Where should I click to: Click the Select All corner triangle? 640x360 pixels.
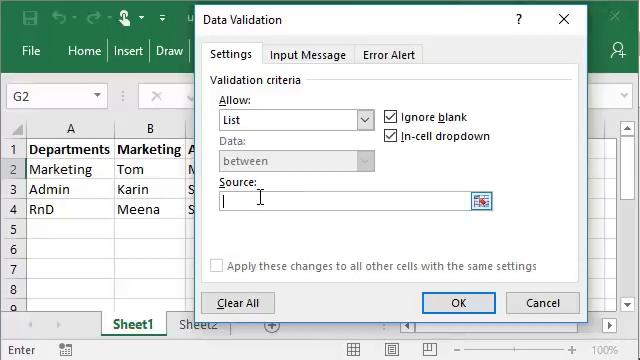point(17,129)
